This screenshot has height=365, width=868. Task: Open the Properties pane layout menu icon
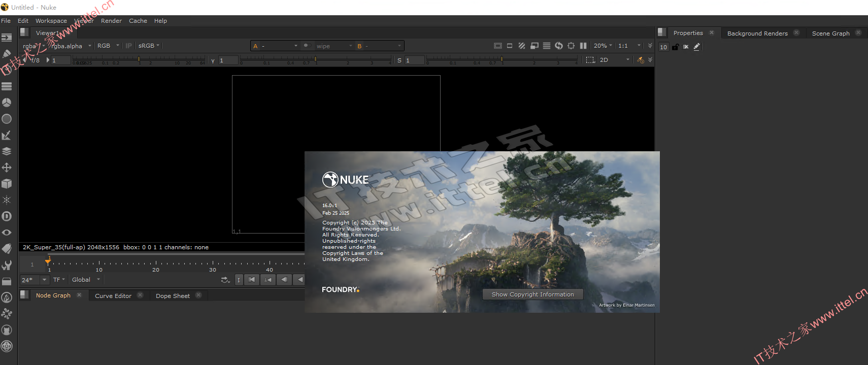coord(661,32)
